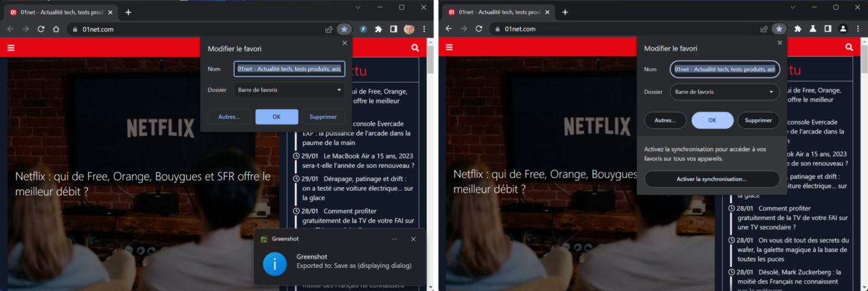
Task: Select the 01net tab in left window
Action: (x=62, y=12)
